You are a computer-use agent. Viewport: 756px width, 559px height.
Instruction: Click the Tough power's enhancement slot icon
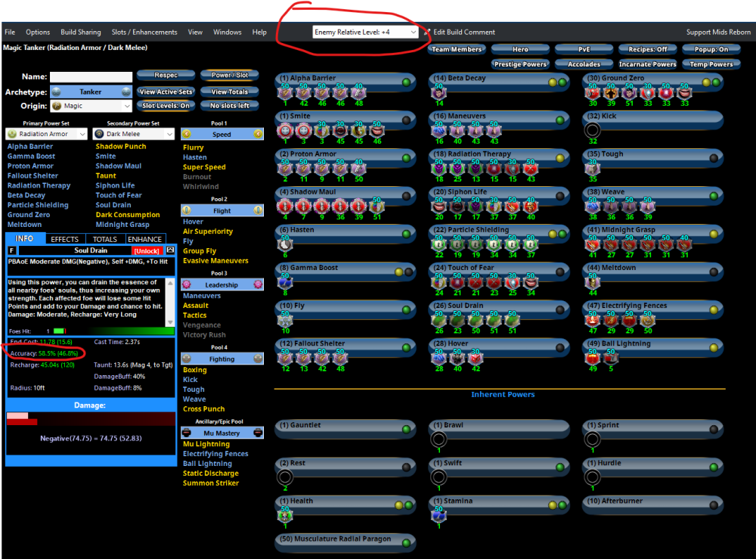pyautogui.click(x=593, y=168)
